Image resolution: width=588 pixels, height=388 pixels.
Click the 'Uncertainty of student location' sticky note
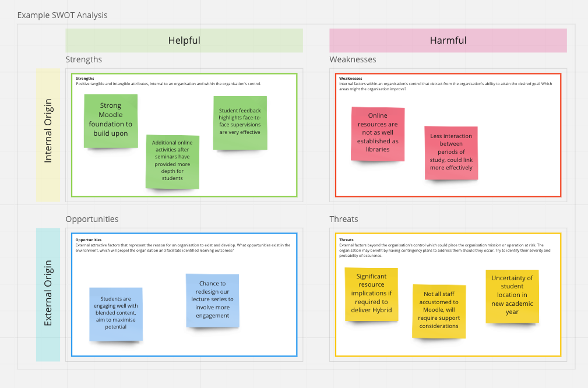[512, 295]
